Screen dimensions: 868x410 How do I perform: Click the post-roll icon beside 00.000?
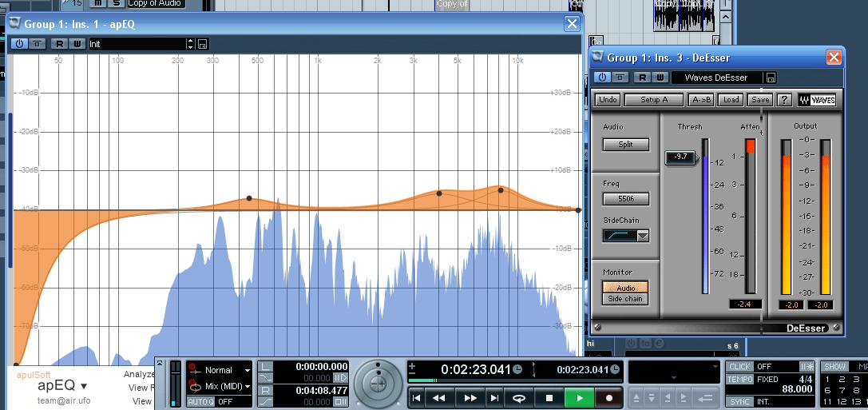point(340,401)
